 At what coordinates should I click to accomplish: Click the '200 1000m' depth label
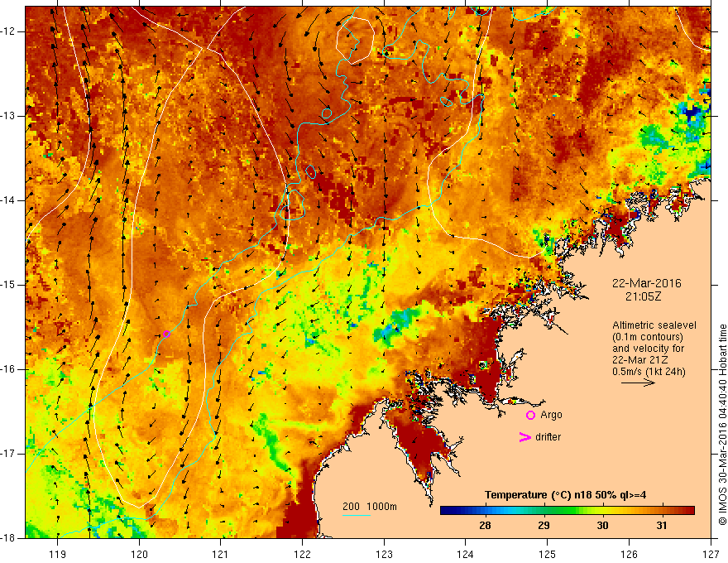(370, 507)
